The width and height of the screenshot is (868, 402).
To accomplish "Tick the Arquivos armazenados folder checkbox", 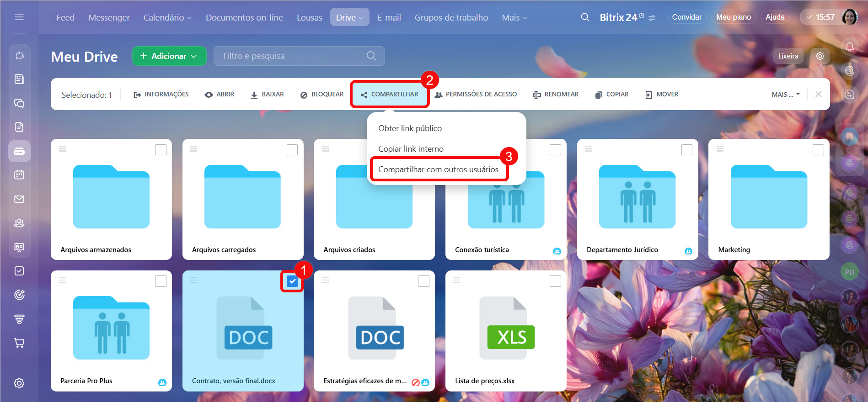I will [x=161, y=150].
